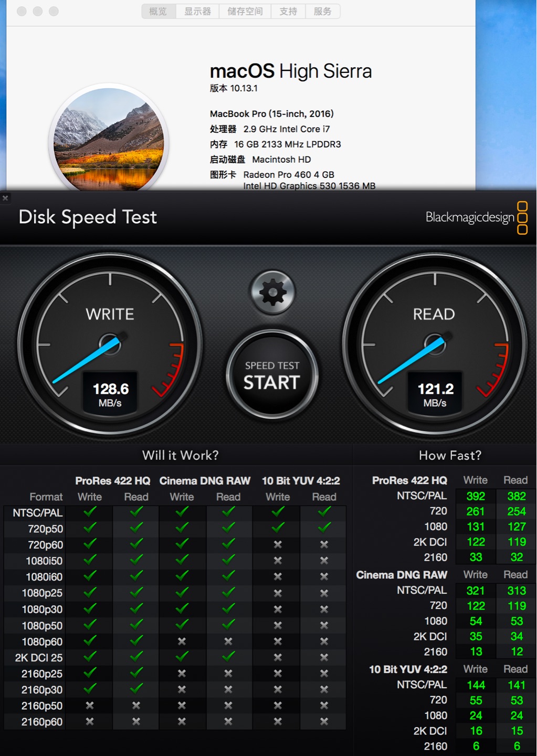Click the Radeon Pro 460 4 GB graphics text
The width and height of the screenshot is (537, 756).
[289, 175]
